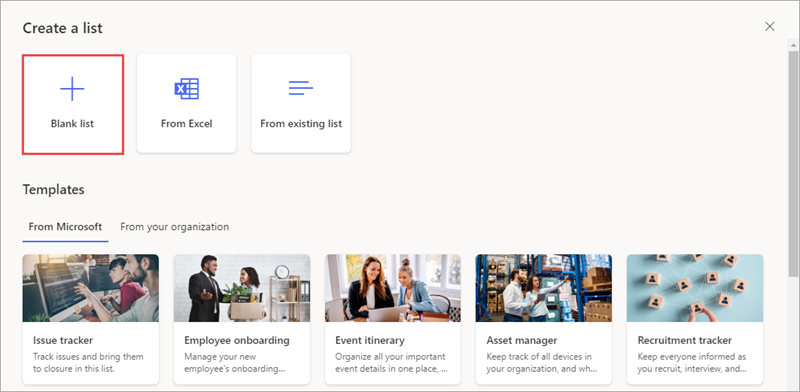Click the lines icon on From existing list
Viewport: 800px width, 392px height.
pyautogui.click(x=301, y=88)
